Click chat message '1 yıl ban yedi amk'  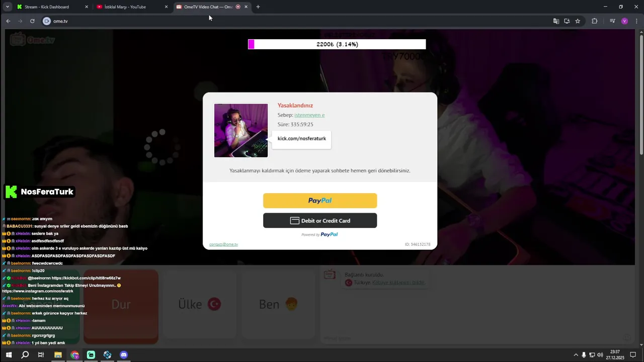point(48,343)
